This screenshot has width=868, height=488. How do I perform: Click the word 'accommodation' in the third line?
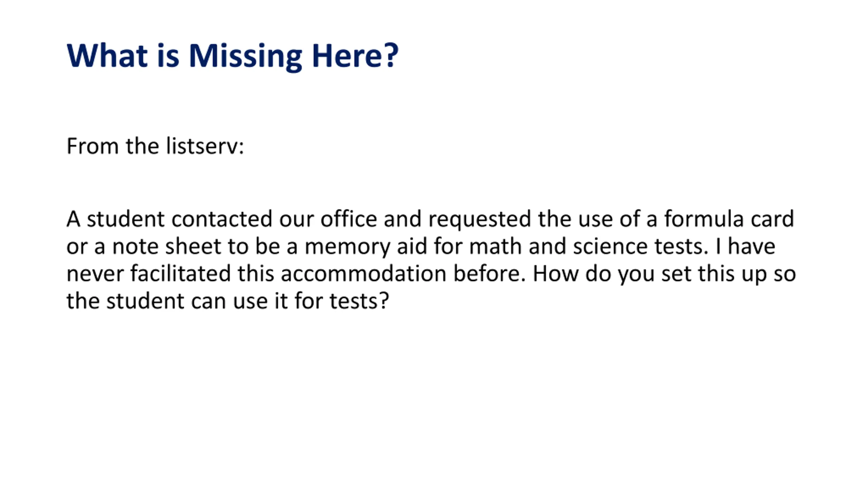tap(363, 273)
